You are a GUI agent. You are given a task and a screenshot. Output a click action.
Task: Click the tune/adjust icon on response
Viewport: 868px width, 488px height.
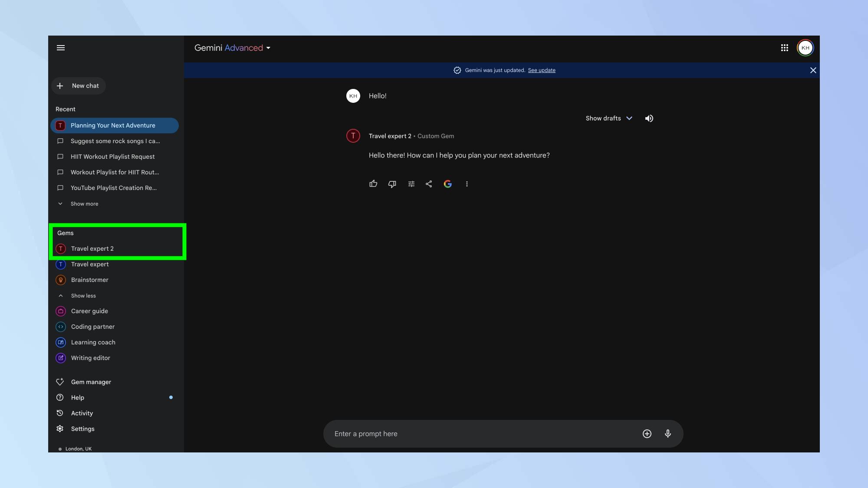(410, 183)
